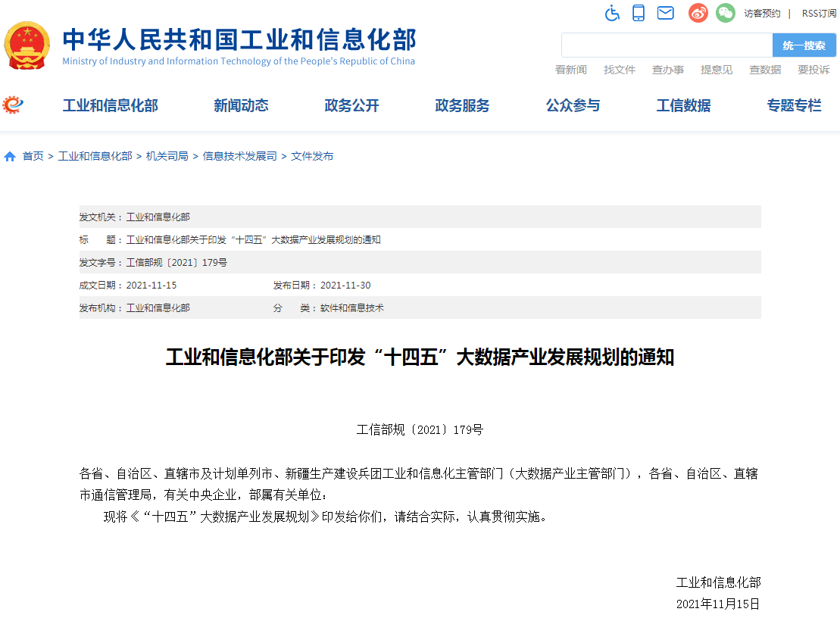
Task: Click the bold document title heading
Action: (x=420, y=357)
